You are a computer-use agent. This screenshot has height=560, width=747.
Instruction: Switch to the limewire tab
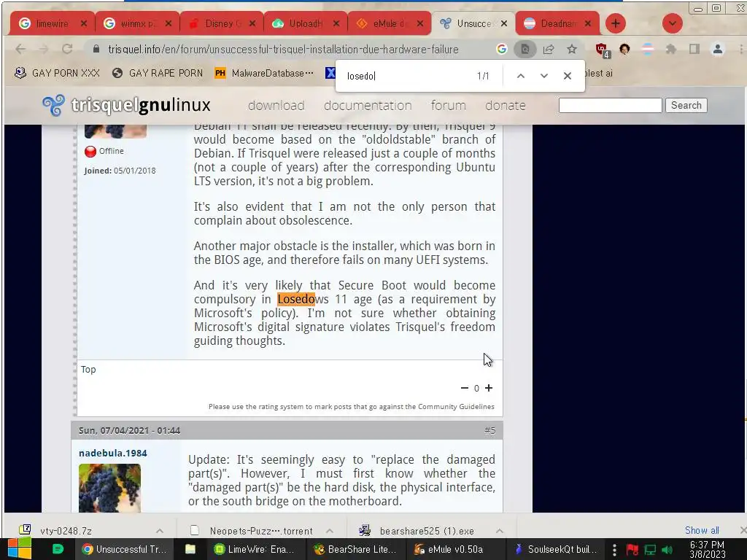53,23
